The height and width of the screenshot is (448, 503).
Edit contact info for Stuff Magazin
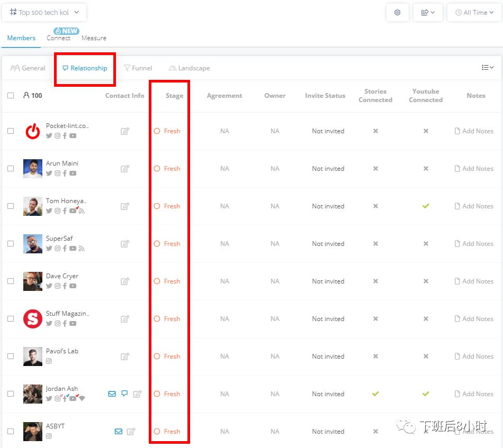[125, 318]
